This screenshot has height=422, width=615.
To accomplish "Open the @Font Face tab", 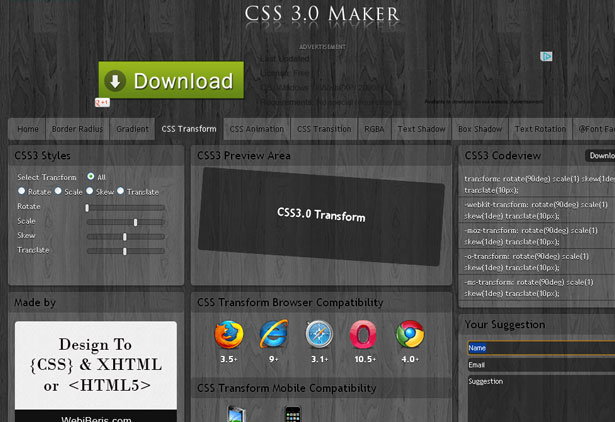I will click(594, 129).
